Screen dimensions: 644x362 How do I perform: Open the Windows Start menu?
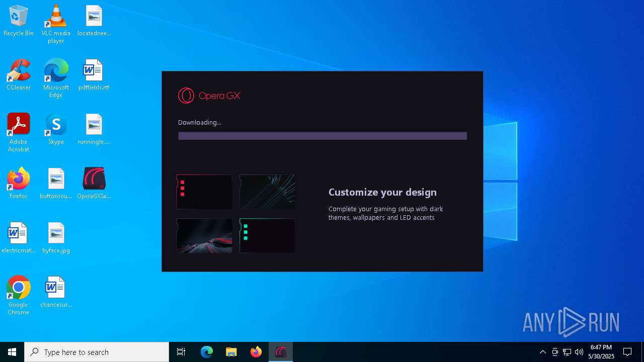[12, 352]
